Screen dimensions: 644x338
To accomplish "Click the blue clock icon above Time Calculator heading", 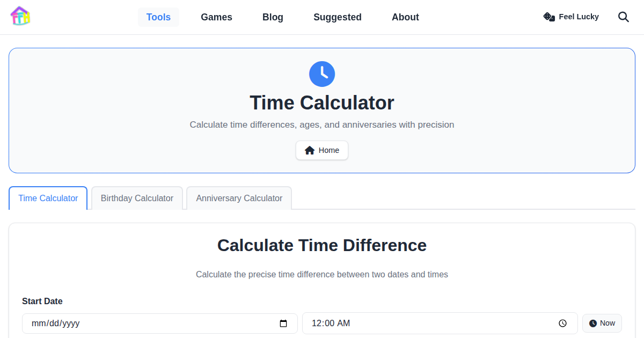I will [x=322, y=74].
